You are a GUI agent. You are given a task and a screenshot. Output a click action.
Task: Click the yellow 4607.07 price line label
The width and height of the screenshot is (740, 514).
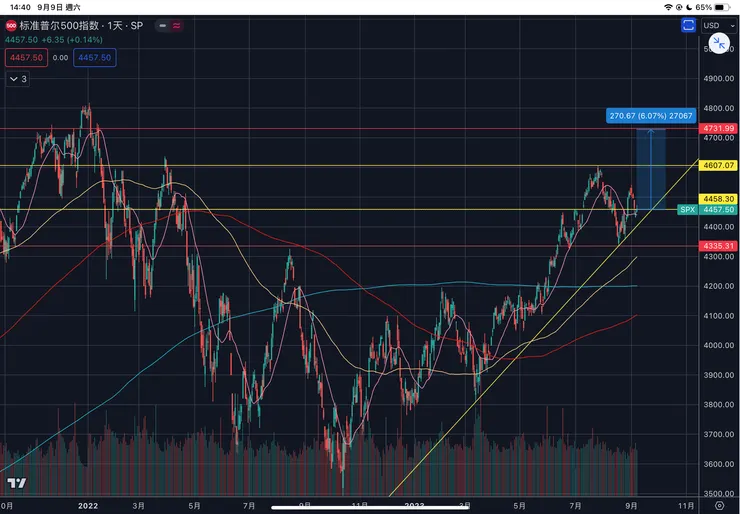(x=719, y=165)
